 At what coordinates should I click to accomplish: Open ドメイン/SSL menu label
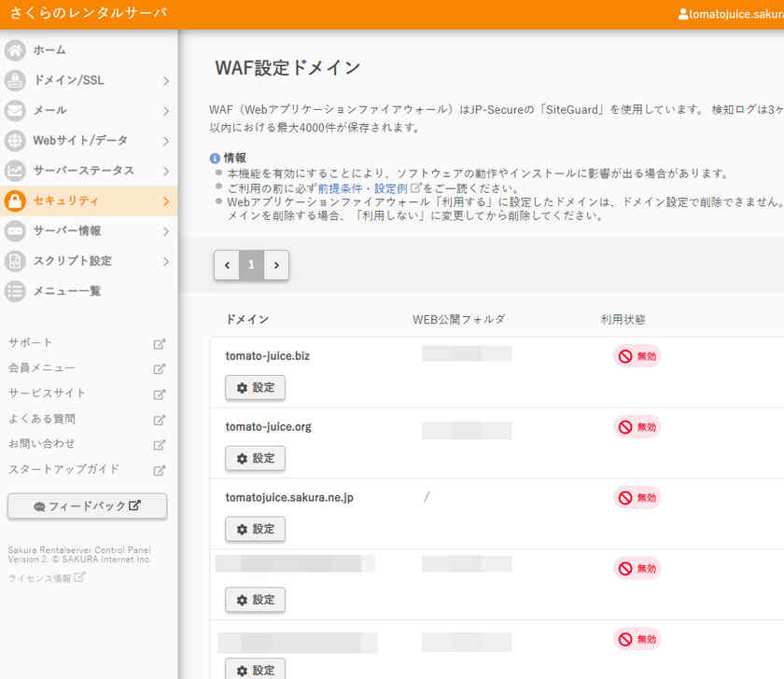click(x=68, y=80)
